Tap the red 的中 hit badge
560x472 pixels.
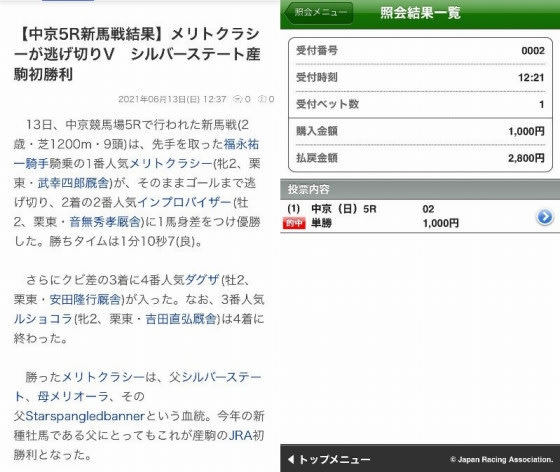pos(294,224)
